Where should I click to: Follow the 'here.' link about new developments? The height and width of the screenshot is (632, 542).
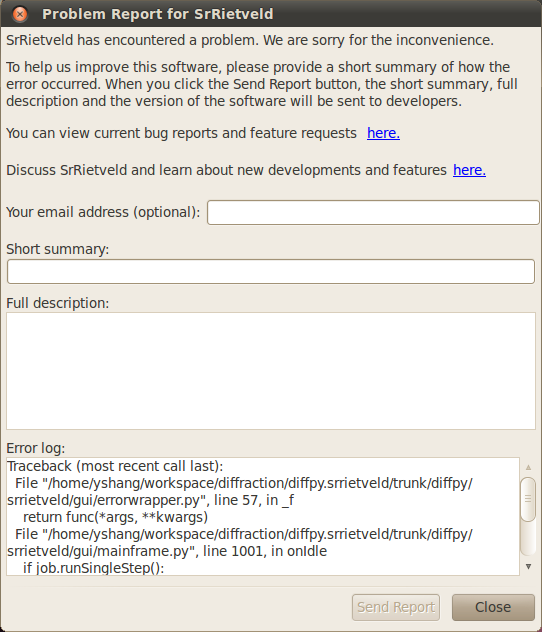click(x=469, y=170)
